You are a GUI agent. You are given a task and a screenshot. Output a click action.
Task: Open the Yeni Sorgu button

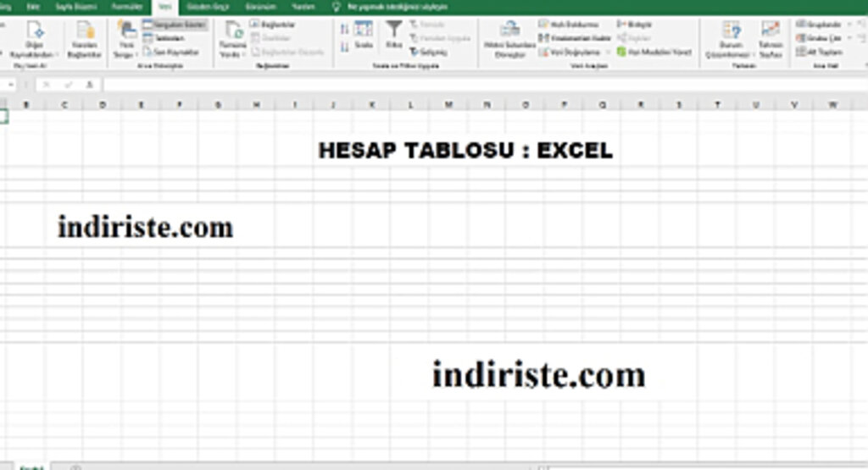tap(125, 40)
